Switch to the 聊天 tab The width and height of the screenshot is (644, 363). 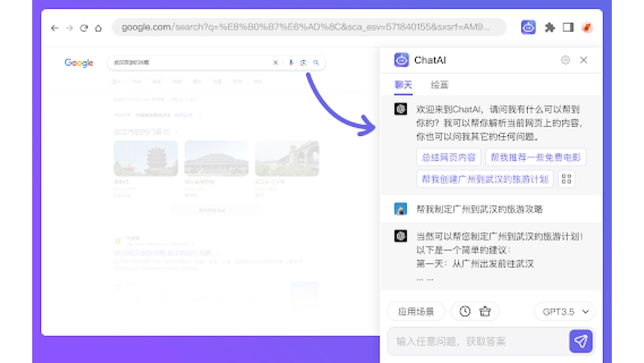[403, 84]
